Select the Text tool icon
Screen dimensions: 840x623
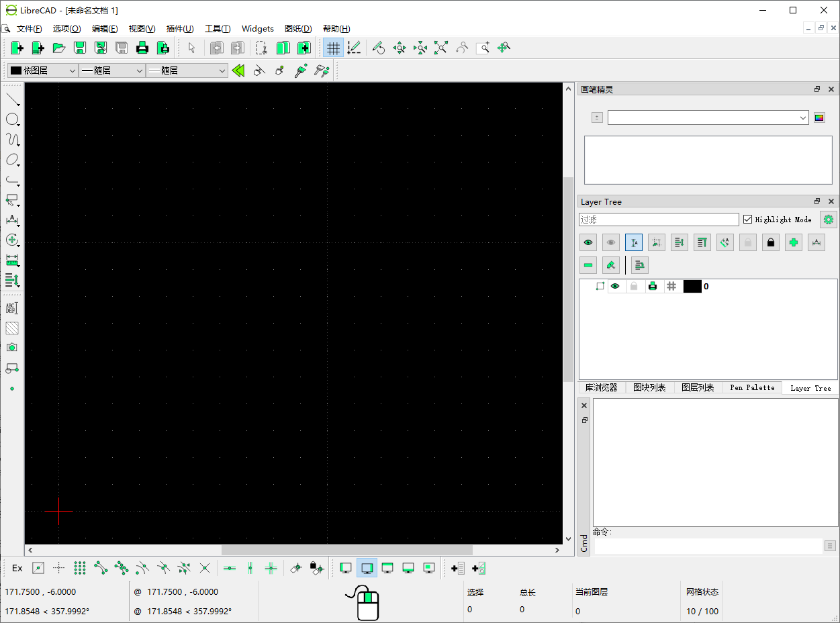click(x=11, y=308)
